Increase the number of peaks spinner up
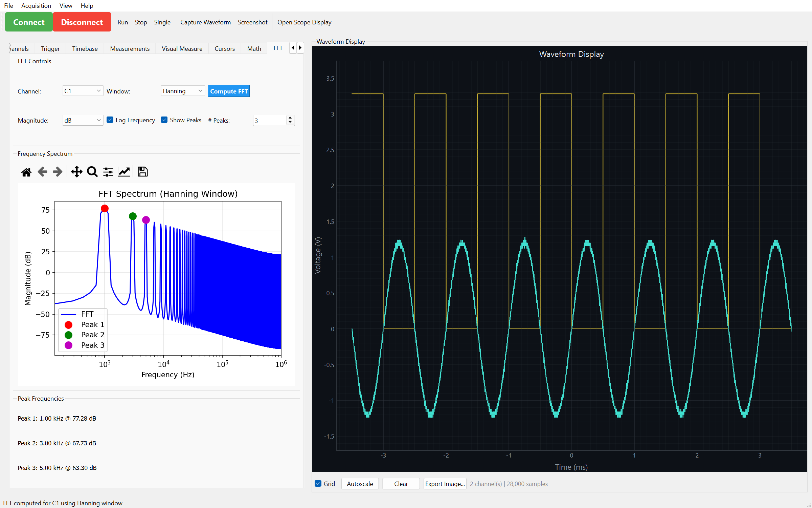Image resolution: width=812 pixels, height=508 pixels. (x=290, y=118)
